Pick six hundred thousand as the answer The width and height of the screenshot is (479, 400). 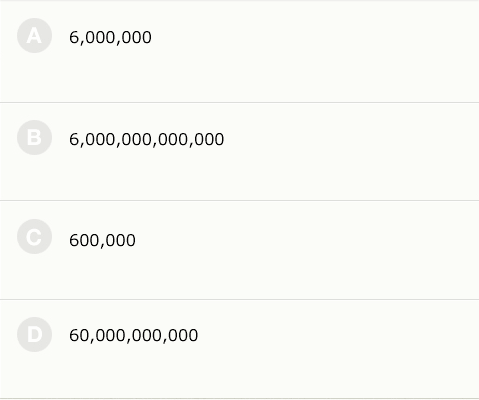239,250
